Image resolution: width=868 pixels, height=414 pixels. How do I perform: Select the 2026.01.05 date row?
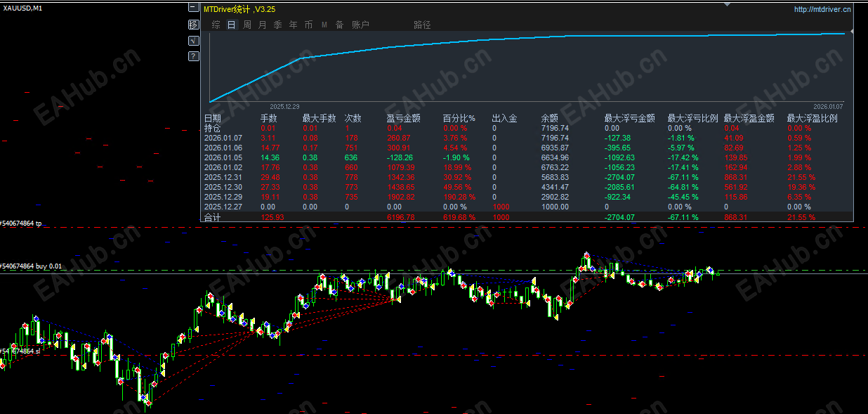(223, 158)
